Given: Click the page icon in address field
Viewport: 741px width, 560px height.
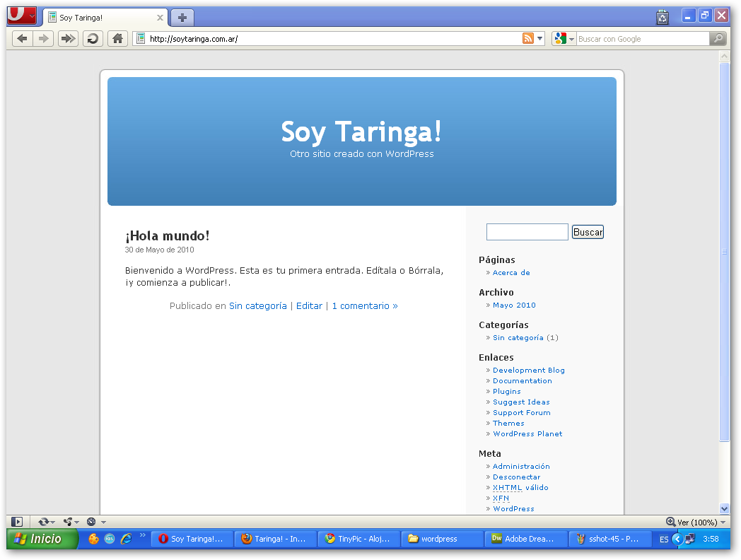Looking at the screenshot, I should 141,39.
